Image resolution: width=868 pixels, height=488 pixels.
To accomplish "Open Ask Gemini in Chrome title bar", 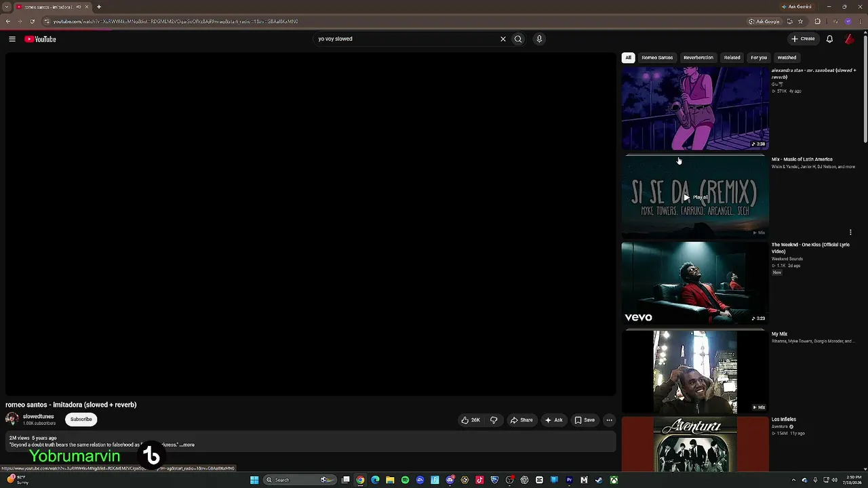I will [797, 7].
